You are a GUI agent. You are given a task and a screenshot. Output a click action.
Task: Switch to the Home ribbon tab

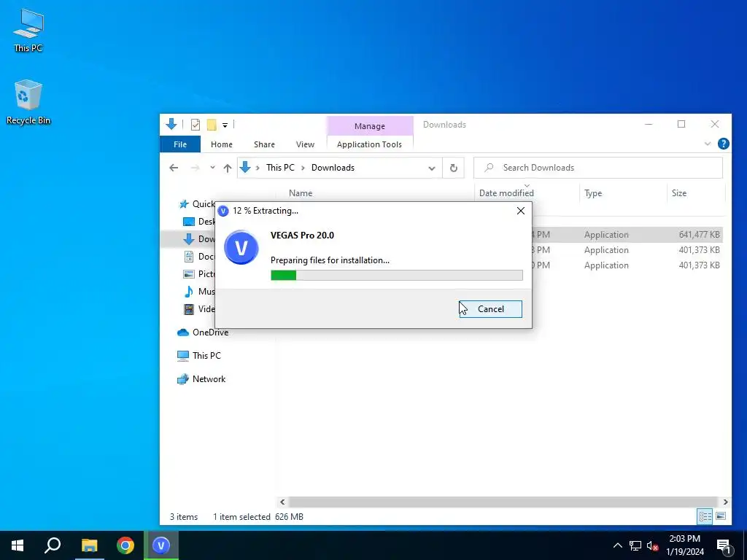coord(222,144)
